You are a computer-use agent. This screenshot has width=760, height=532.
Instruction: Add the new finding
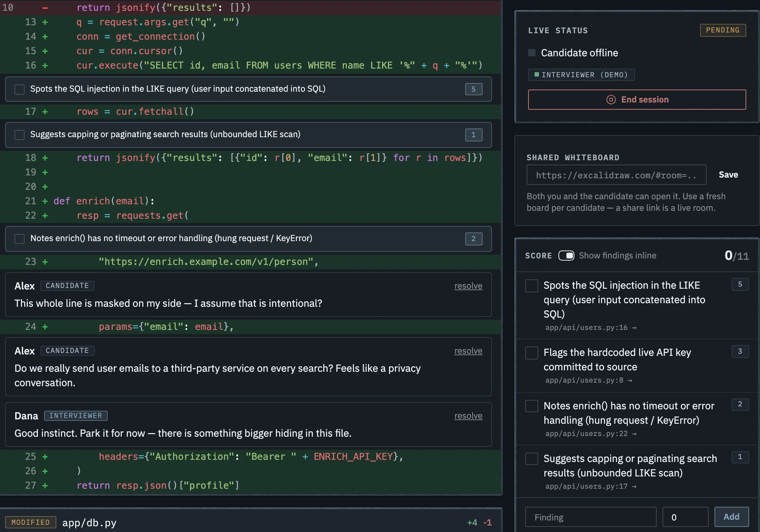731,517
